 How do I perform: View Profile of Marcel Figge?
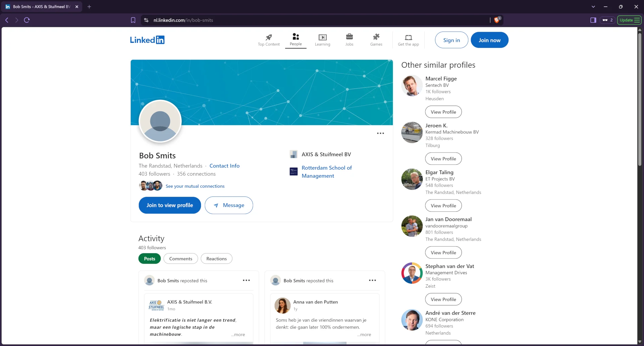pos(443,112)
